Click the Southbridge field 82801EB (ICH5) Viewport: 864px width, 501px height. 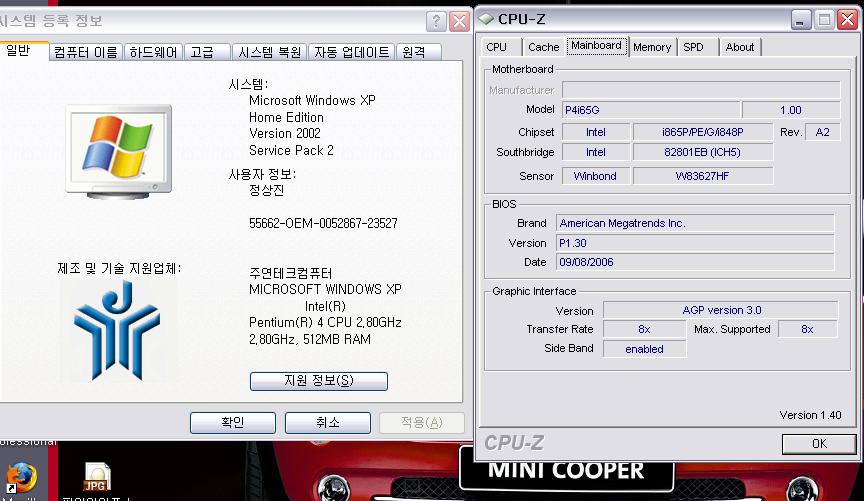(x=703, y=152)
